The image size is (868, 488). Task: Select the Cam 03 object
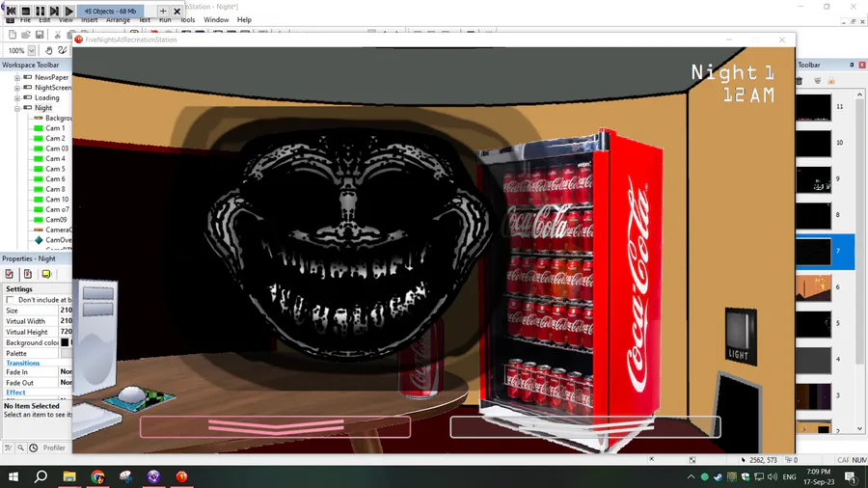click(57, 149)
